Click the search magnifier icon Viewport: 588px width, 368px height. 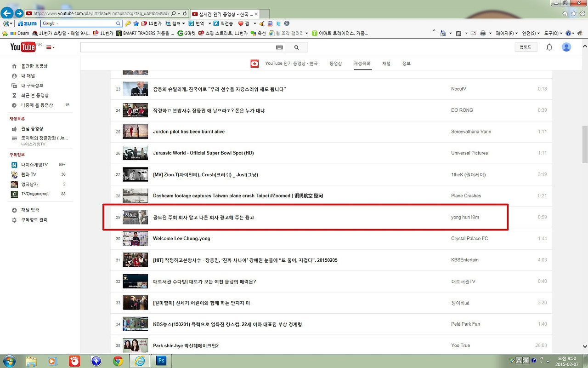click(296, 46)
